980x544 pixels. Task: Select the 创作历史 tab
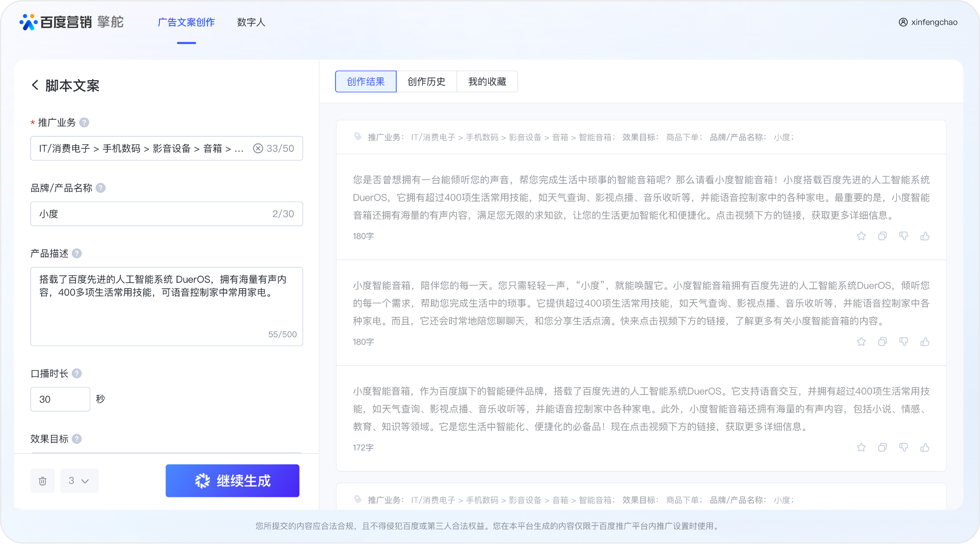point(426,82)
